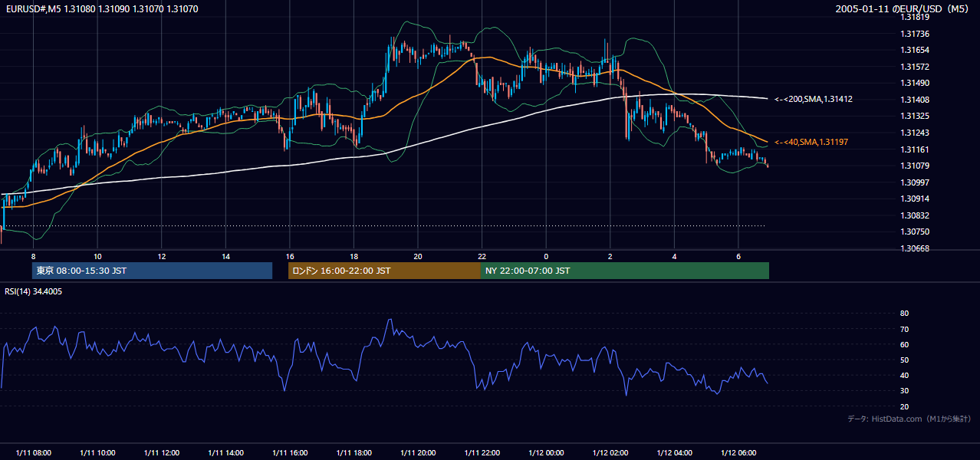The image size is (980, 460).
Task: Click price level 1.30832 on the axis
Action: 915,215
